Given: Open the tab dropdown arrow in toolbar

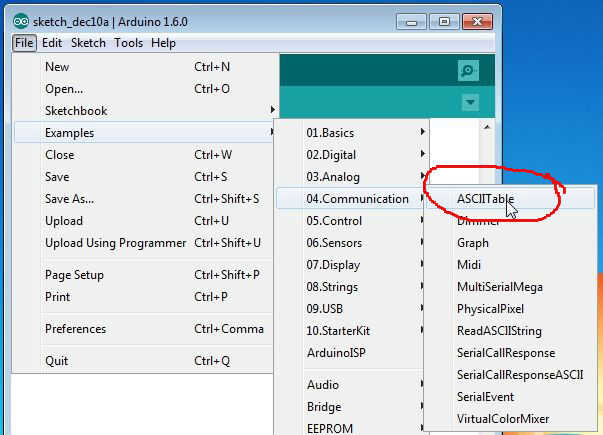Looking at the screenshot, I should [x=470, y=102].
